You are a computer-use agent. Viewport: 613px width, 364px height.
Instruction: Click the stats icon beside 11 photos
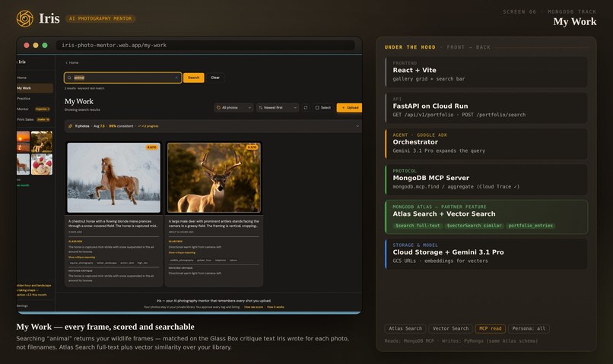[x=71, y=126]
